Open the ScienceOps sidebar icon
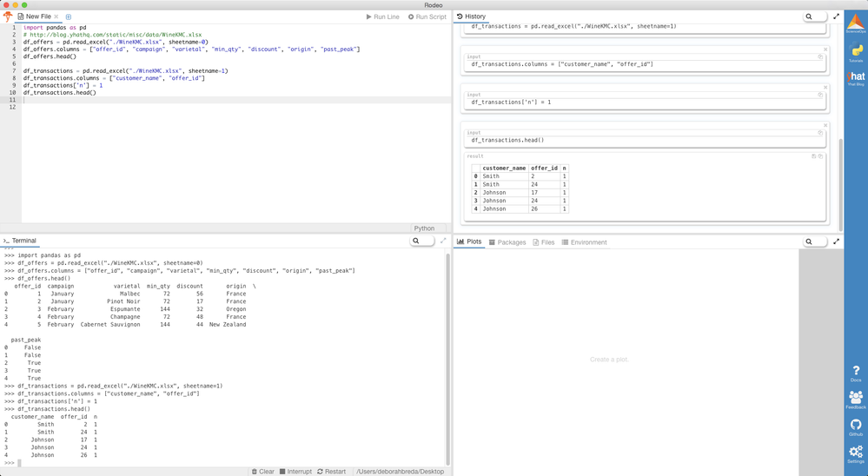The height and width of the screenshot is (476, 868). click(856, 23)
